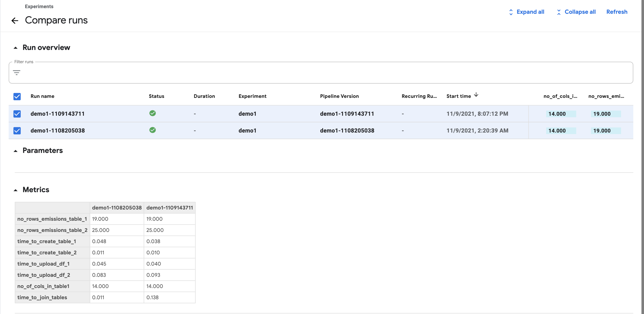Uncheck the demo1-1108205038 run checkbox
Screen dimensions: 644x314
click(x=17, y=130)
